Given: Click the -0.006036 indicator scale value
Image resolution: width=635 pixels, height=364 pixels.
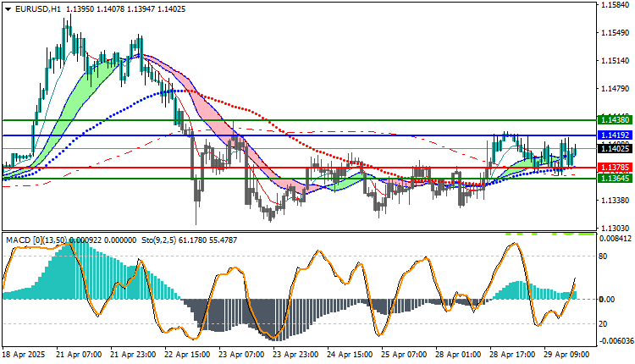Looking at the screenshot, I should (x=615, y=341).
